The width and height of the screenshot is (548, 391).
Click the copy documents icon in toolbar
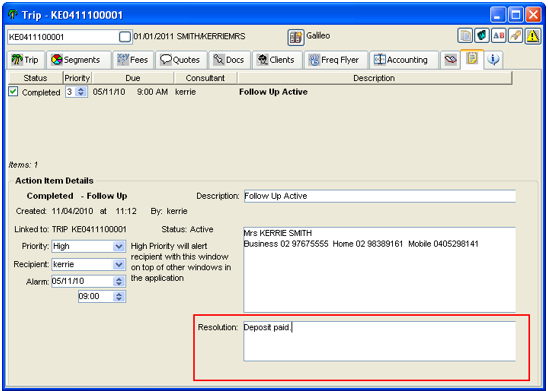465,36
